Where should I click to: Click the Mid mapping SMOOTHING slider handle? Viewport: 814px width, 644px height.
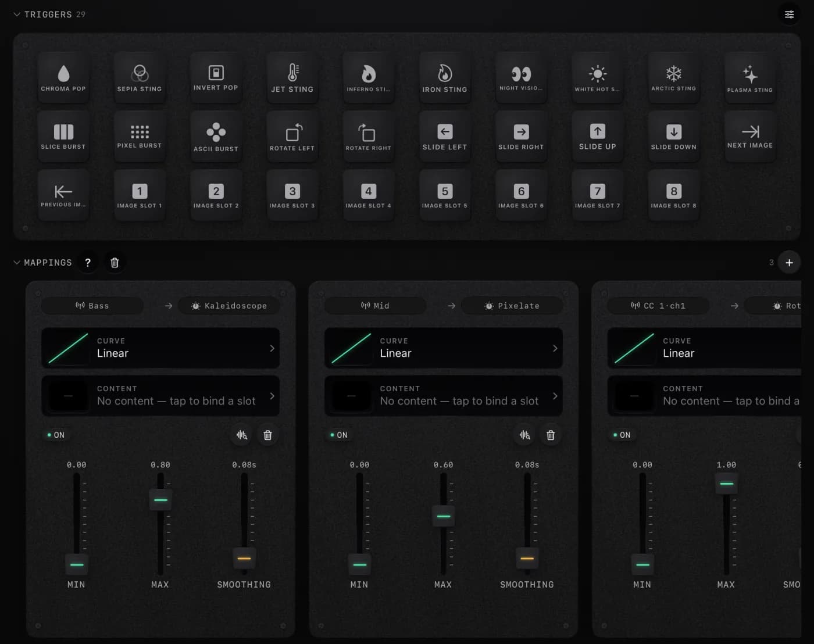(x=527, y=559)
